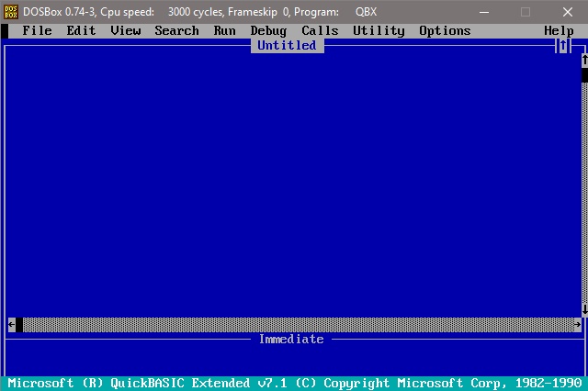Click the Untitled window title
This screenshot has width=588, height=391.
coord(287,46)
